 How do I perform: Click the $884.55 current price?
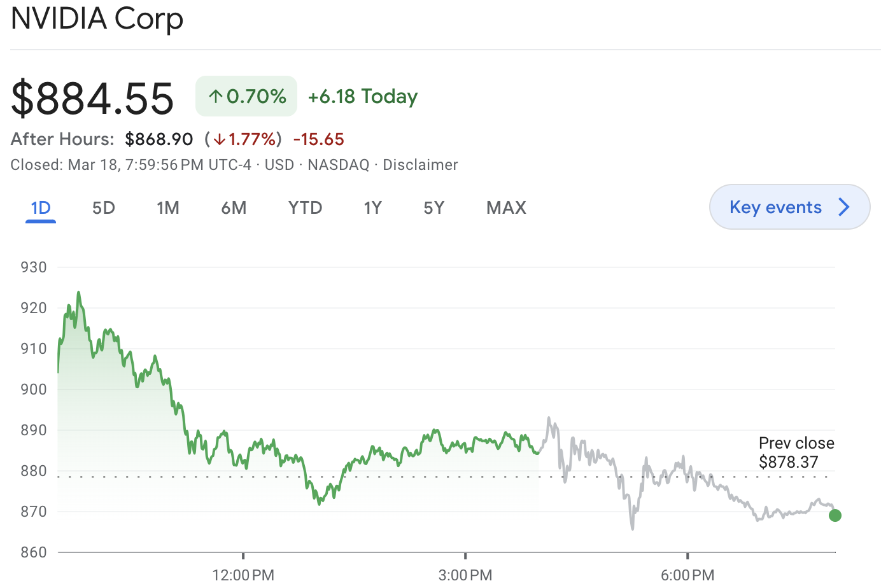tap(92, 98)
